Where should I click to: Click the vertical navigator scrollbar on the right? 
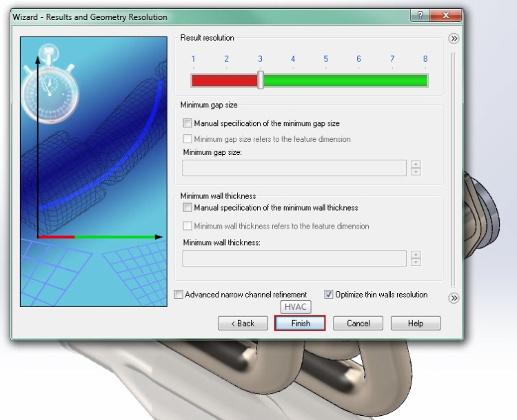click(453, 169)
